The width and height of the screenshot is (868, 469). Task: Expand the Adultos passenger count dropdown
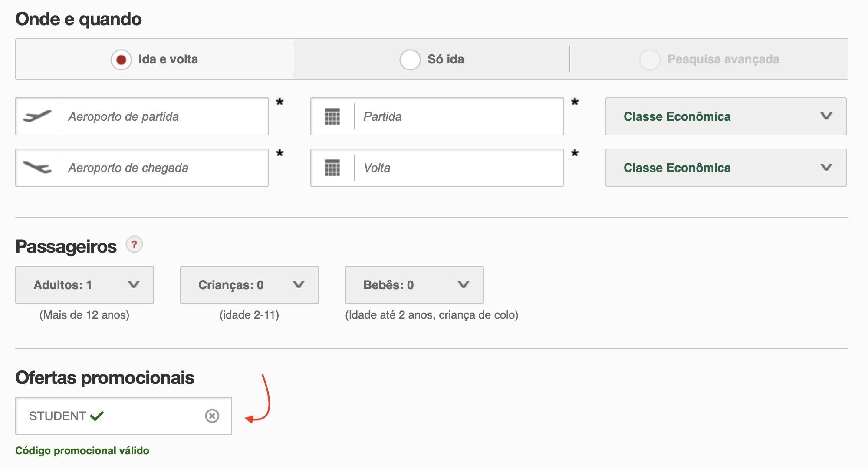click(x=85, y=285)
